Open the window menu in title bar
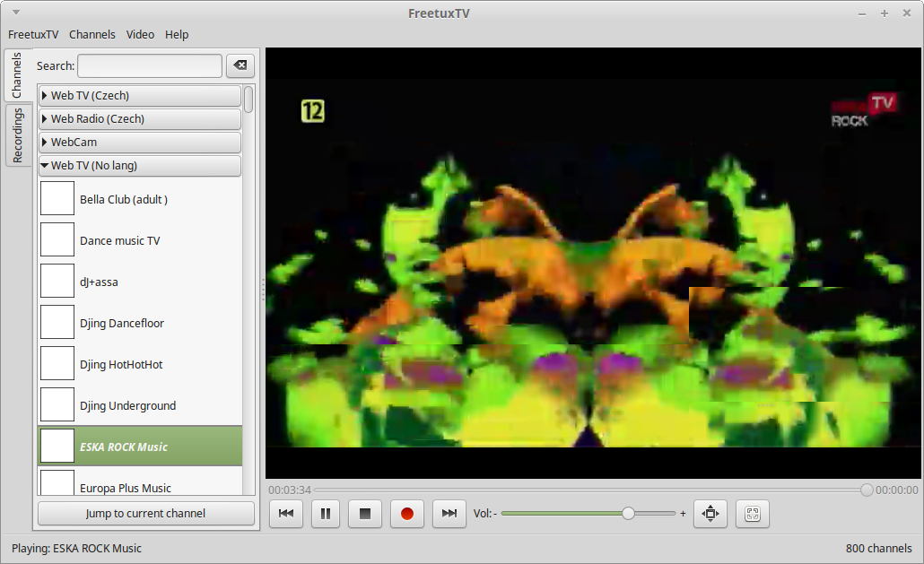924x564 pixels. [16, 13]
